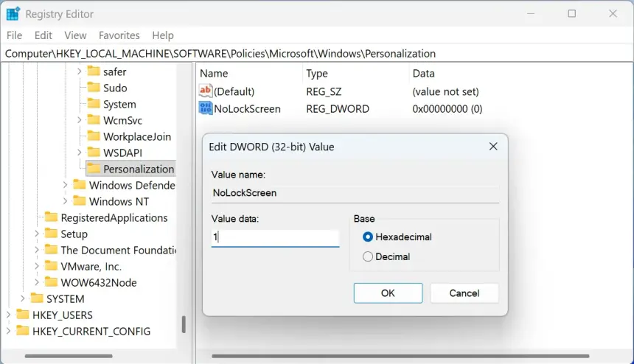Click the WorkplaceJoin folder icon
Viewport: 634px width, 364px height.
[x=94, y=136]
